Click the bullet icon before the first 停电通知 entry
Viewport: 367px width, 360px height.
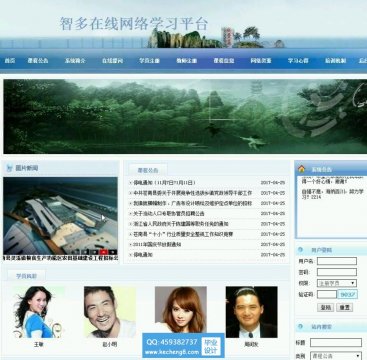point(130,183)
